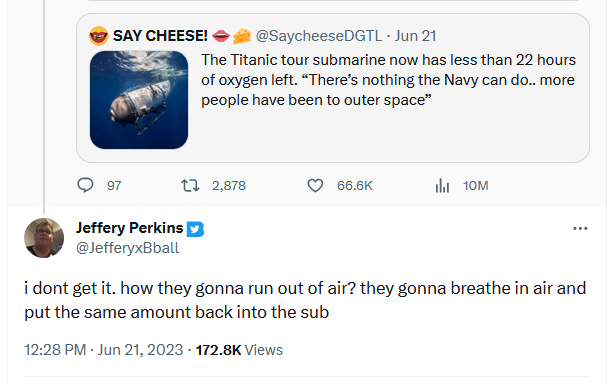Click the SAY CHEESE! account avatar
The width and height of the screenshot is (615, 384).
[98, 36]
